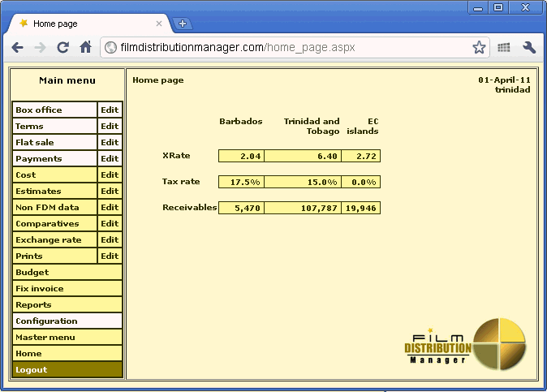
Task: Click the Film Distribution Manager logo
Action: click(465, 343)
